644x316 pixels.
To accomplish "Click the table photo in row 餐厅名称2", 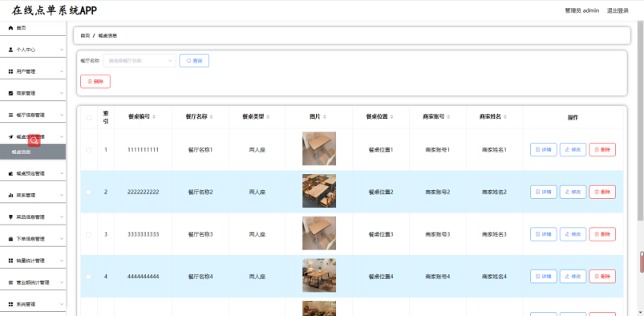I will [319, 191].
